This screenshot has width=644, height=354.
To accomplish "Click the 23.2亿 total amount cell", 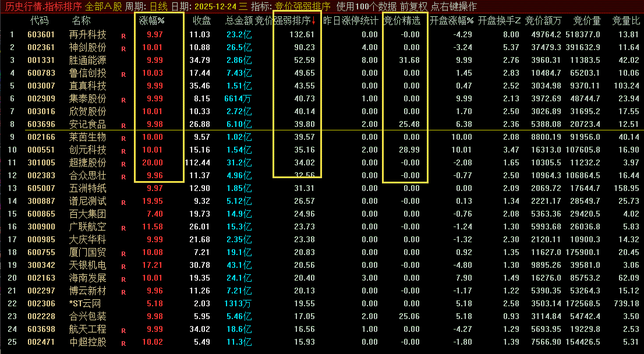I will tap(239, 34).
